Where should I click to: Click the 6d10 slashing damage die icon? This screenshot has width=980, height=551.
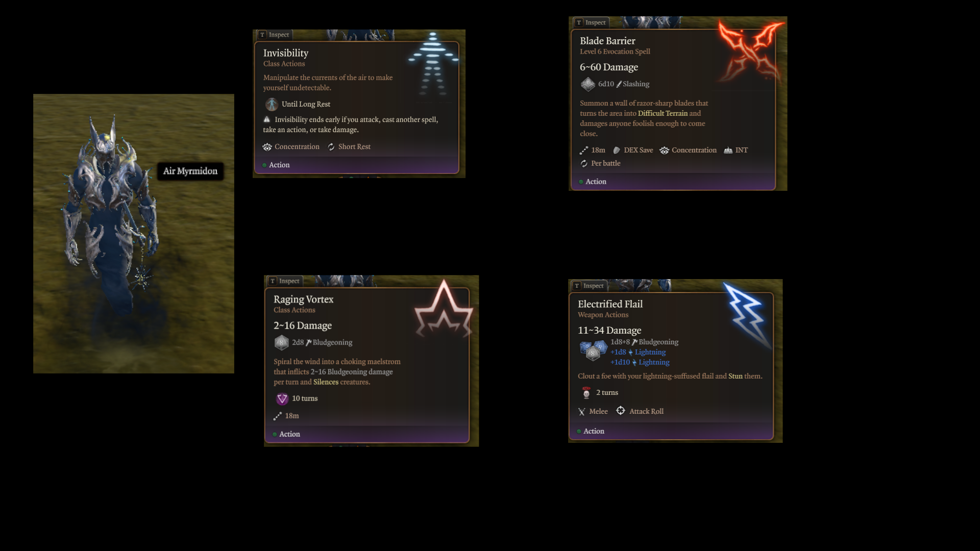tap(587, 84)
